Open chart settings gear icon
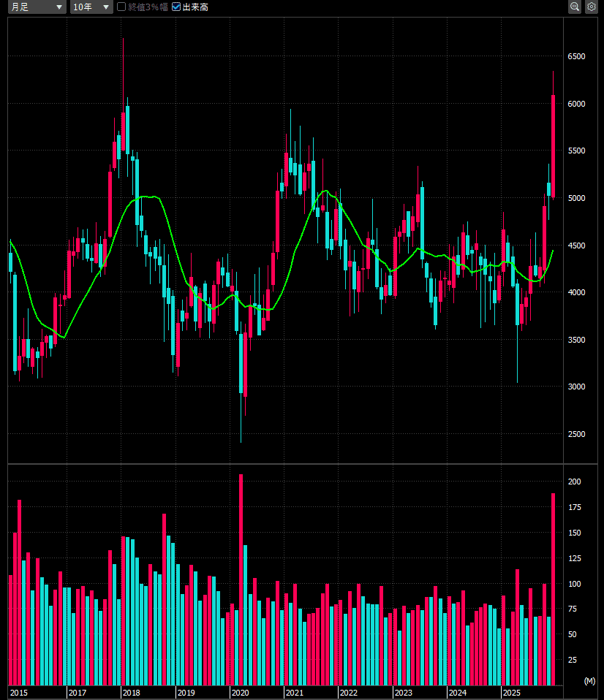This screenshot has width=604, height=700. pyautogui.click(x=592, y=7)
